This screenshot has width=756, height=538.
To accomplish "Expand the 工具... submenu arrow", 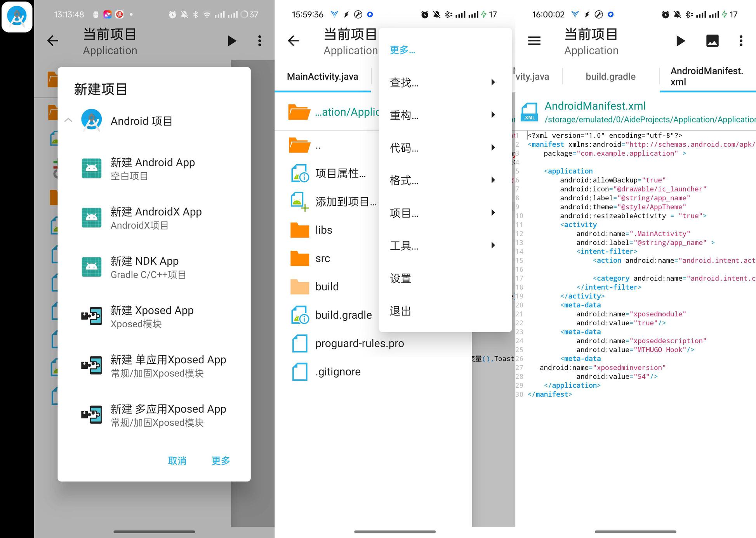I will point(493,245).
